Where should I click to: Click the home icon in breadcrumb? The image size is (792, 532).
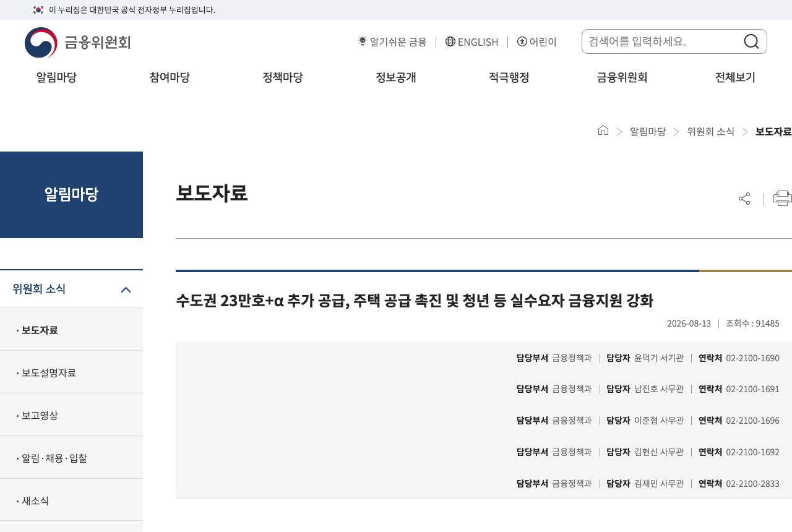click(603, 131)
